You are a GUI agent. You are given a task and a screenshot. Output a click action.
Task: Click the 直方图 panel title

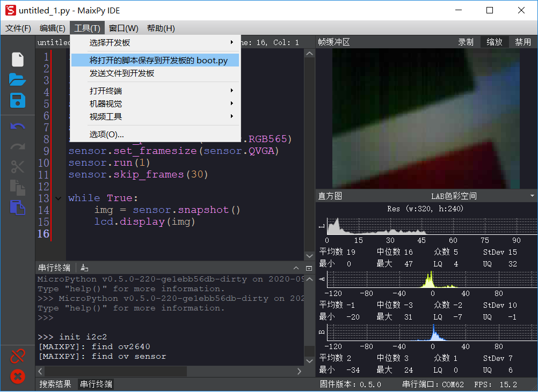point(330,196)
